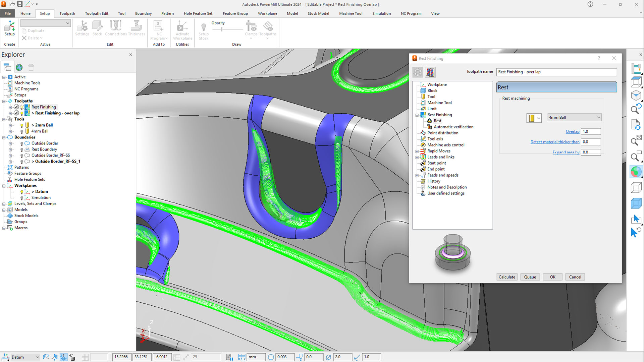The image size is (644, 362).
Task: Toggle light bulb for Outside Border boundary
Action: pos(22,143)
